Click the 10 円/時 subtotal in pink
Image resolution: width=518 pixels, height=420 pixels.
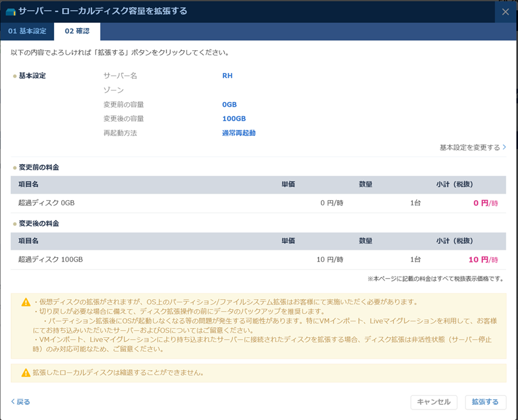[x=483, y=260]
